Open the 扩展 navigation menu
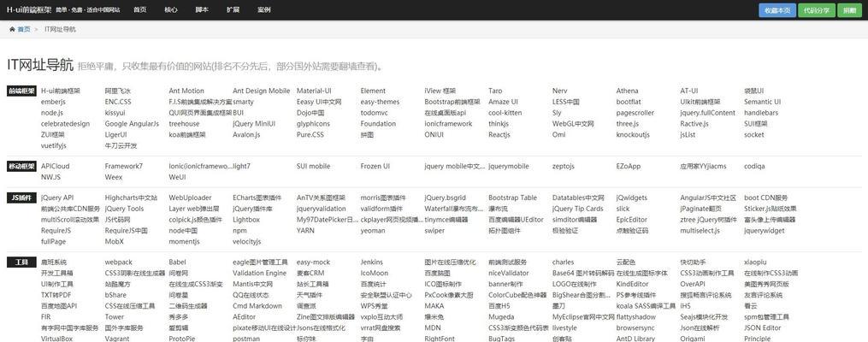 tap(233, 10)
